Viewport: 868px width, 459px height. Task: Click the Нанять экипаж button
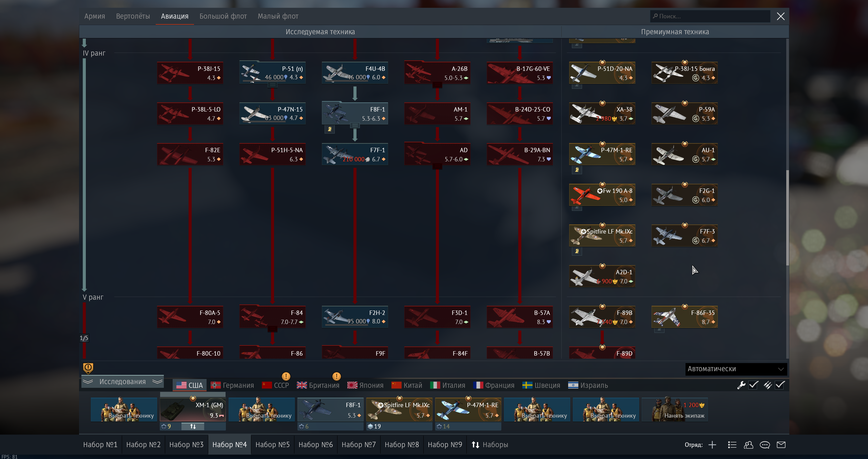point(674,410)
